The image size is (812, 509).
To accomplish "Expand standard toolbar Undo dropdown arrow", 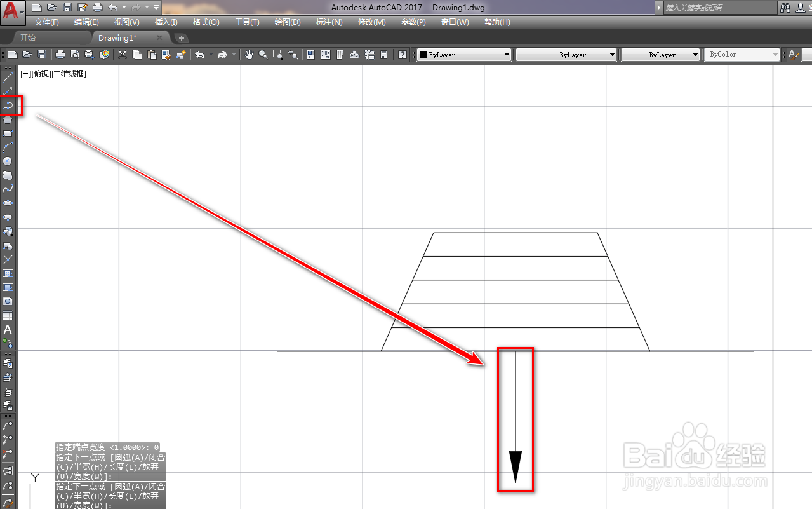I will coord(211,55).
